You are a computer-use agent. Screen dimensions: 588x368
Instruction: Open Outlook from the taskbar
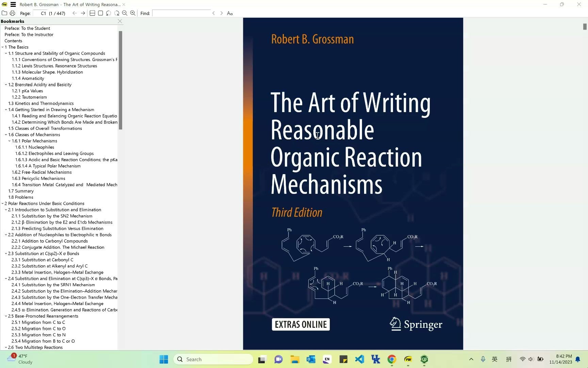[x=311, y=359]
